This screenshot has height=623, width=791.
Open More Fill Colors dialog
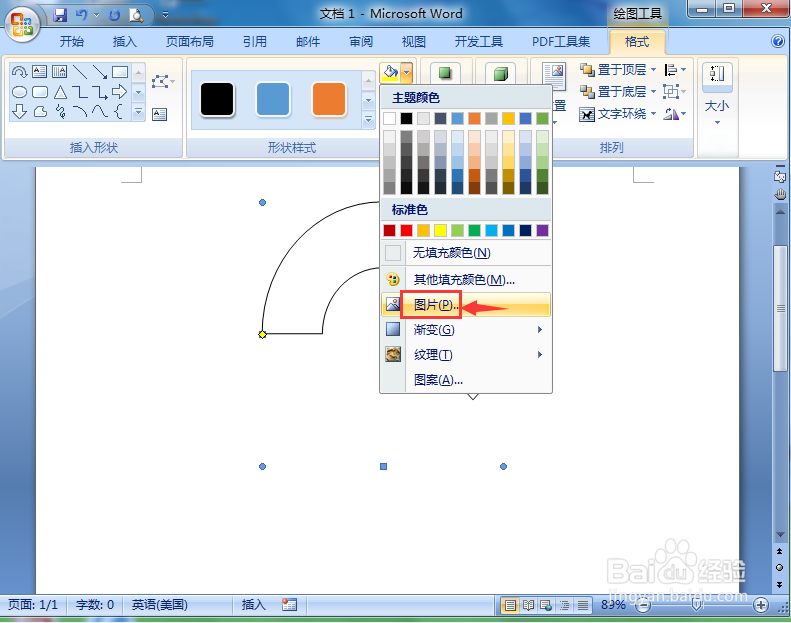tap(466, 279)
